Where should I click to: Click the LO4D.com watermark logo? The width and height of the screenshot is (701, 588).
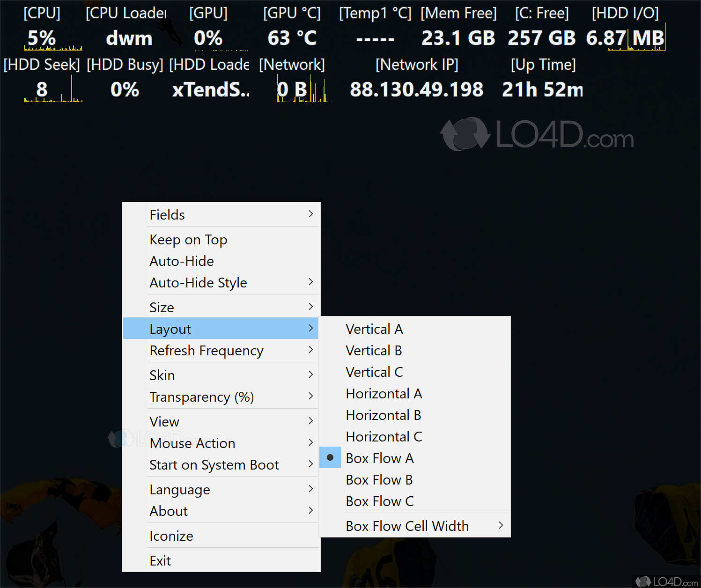click(x=536, y=136)
